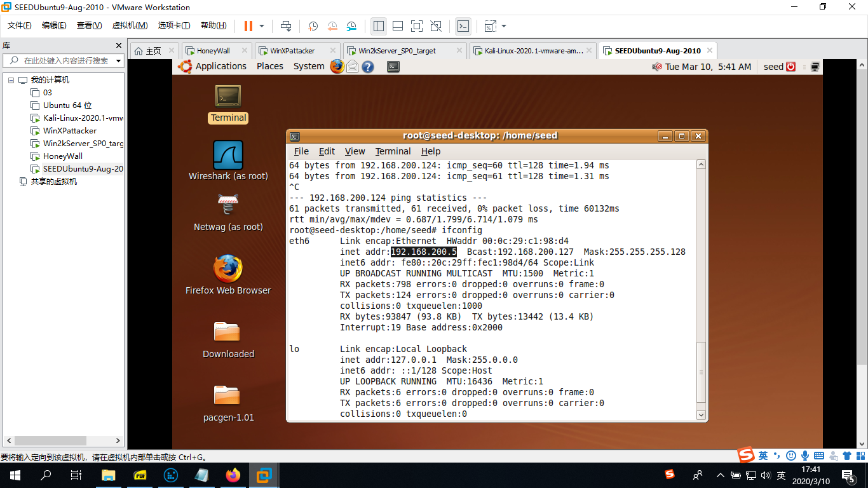This screenshot has height=488, width=868.
Task: Open the terminal window Edit menu
Action: [327, 151]
